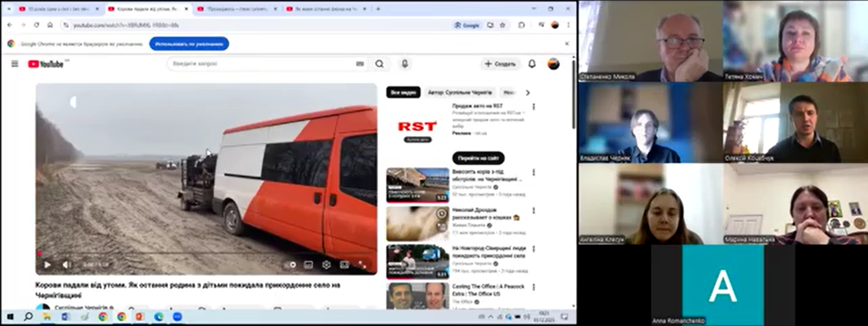Image resolution: width=868 pixels, height=326 pixels.
Task: Open the Chrome three-dot menu
Action: [x=568, y=25]
